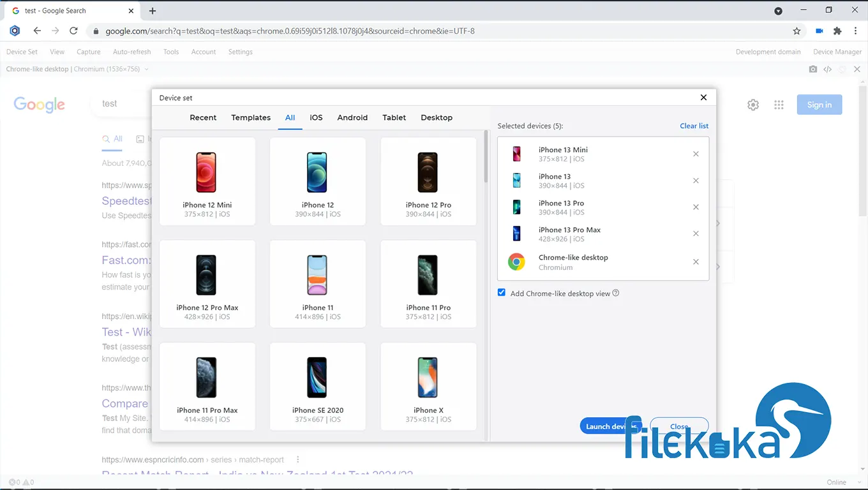Click the Blisk logo icon in the toolbar
The height and width of the screenshot is (490, 868).
point(15,31)
